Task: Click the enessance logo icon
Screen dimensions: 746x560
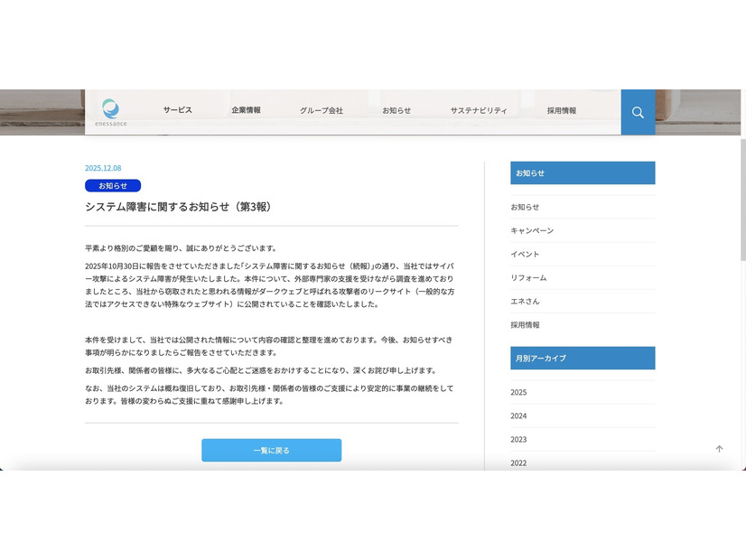Action: pyautogui.click(x=111, y=110)
